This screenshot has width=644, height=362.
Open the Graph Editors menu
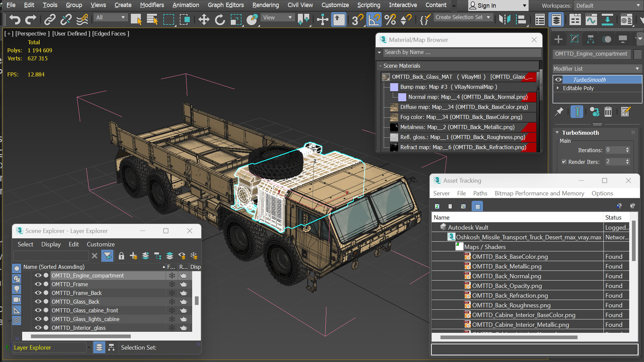[x=226, y=5]
